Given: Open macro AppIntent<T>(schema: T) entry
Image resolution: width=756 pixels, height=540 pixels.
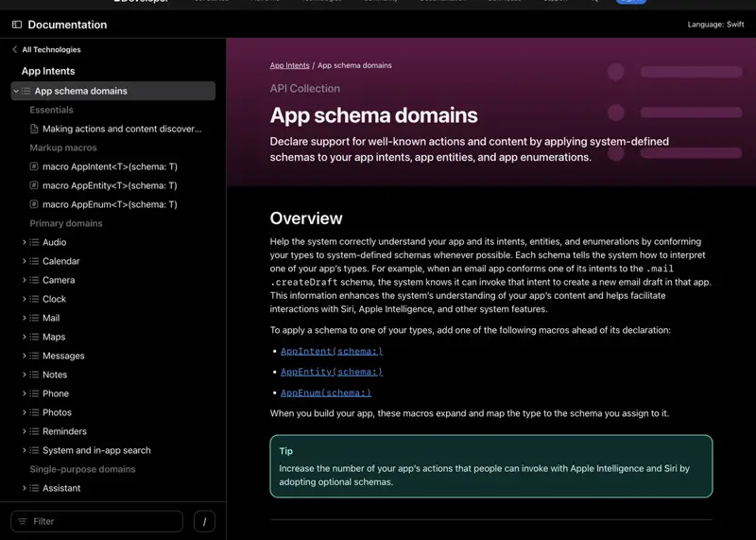Looking at the screenshot, I should pos(110,166).
